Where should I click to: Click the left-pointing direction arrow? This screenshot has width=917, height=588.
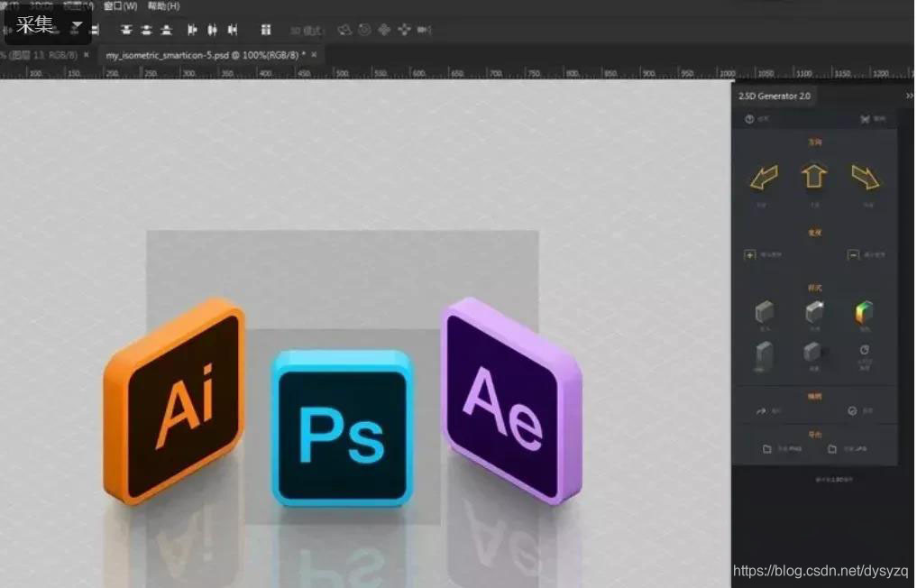[x=765, y=178]
